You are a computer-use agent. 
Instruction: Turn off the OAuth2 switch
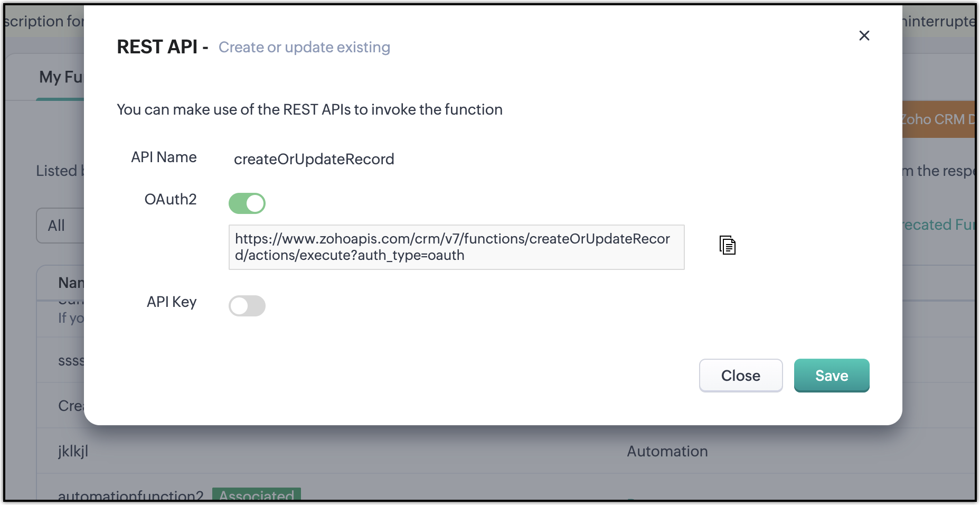pyautogui.click(x=247, y=203)
